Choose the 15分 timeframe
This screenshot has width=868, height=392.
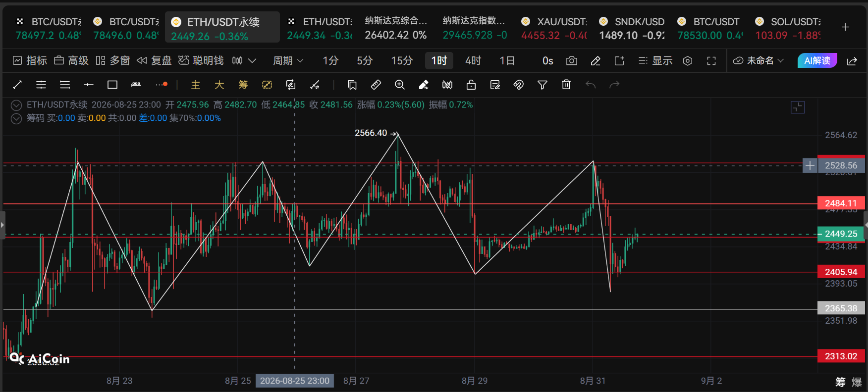(402, 61)
